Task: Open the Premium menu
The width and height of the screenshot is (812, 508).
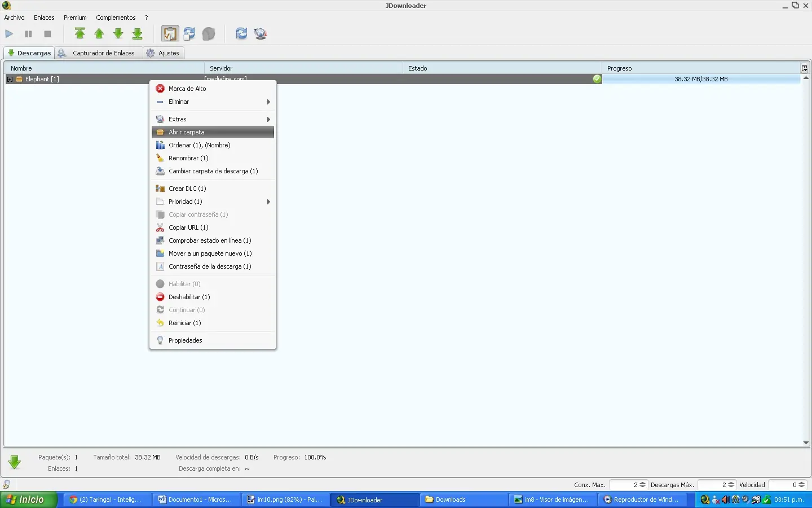Action: 75,17
